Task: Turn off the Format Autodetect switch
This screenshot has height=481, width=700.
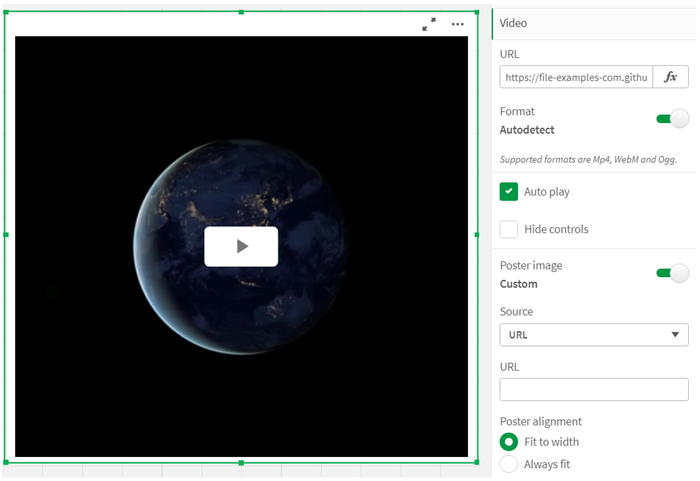Action: pos(672,119)
